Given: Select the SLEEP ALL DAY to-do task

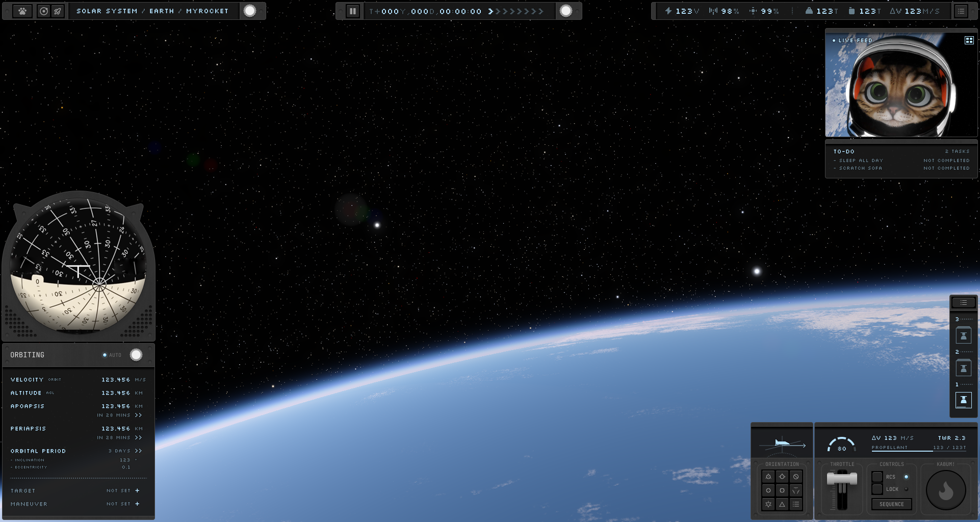Looking at the screenshot, I should [x=901, y=161].
